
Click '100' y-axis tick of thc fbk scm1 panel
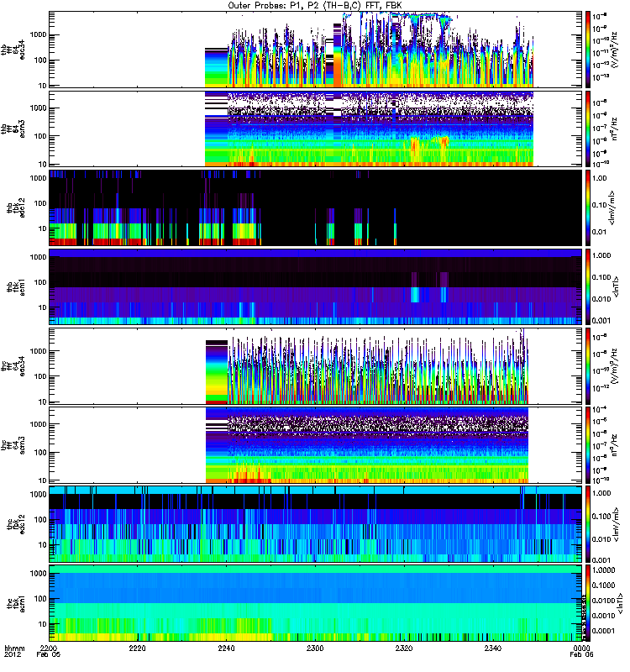tap(40, 599)
